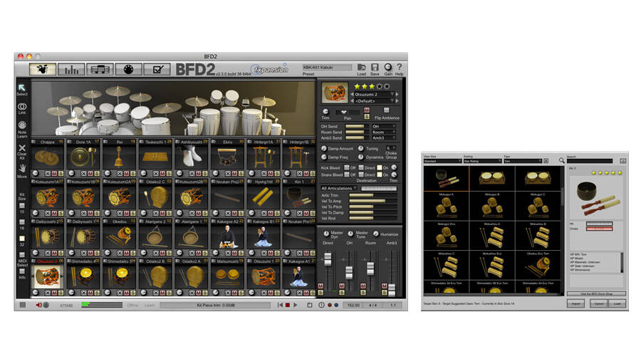Go to next kit piece arrow beside Otsuzumi 2
The height and width of the screenshot is (364, 641).
click(397, 95)
